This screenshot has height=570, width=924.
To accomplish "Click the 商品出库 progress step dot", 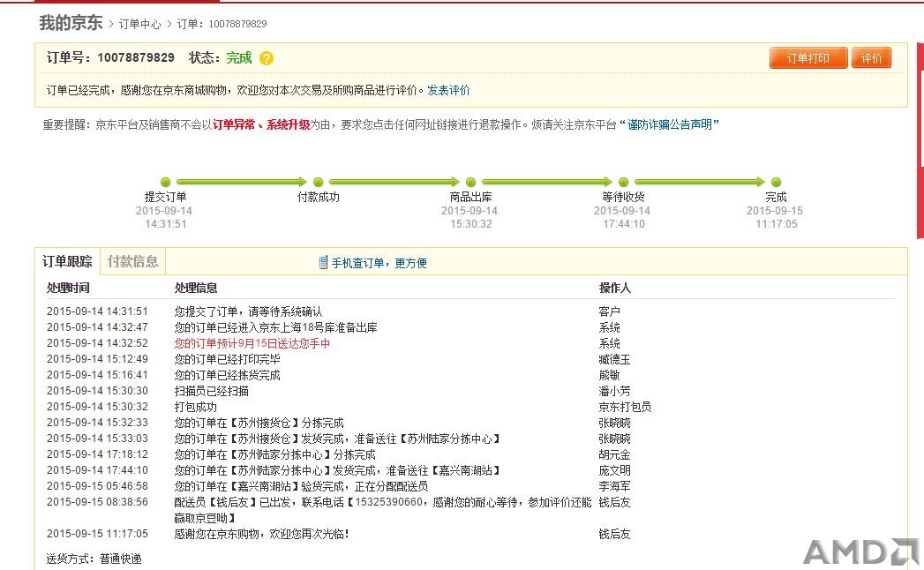I will point(471,182).
